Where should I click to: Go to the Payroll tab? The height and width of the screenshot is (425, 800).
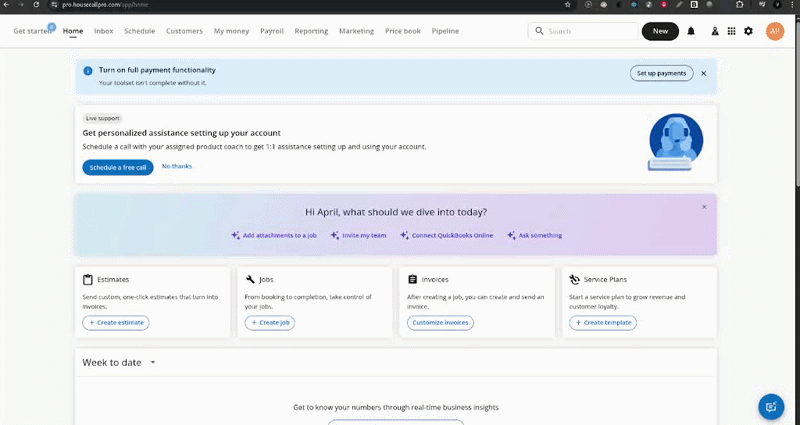point(272,31)
